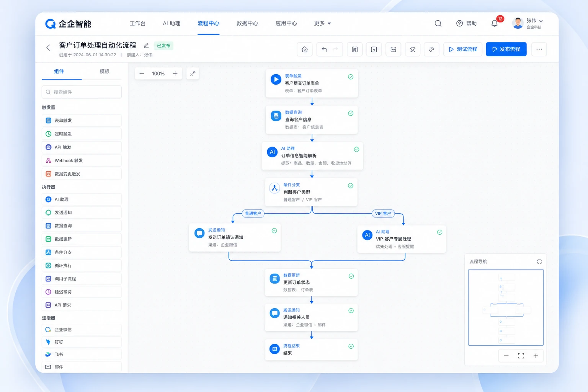
Task: Switch to the 模板 tab
Action: click(105, 72)
